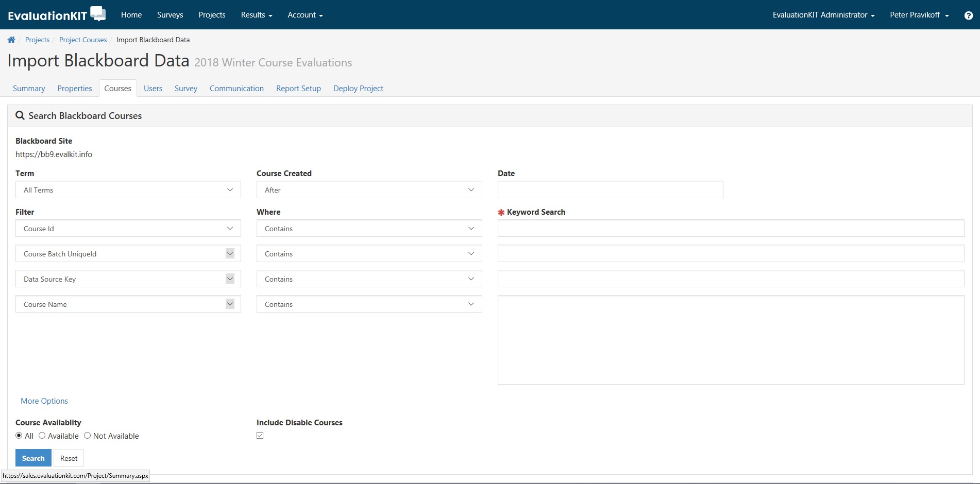The height and width of the screenshot is (484, 980).
Task: Expand the More Options link
Action: [x=44, y=401]
